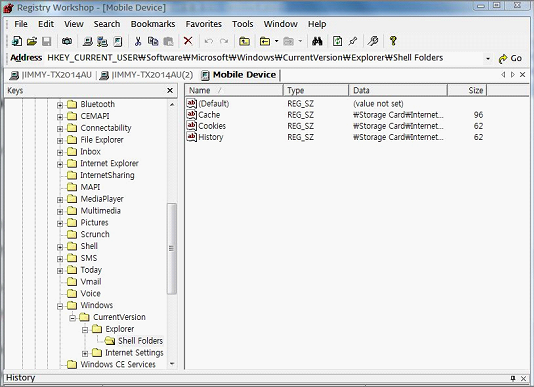Open the Window menu
The width and height of the screenshot is (534, 387).
coord(281,24)
